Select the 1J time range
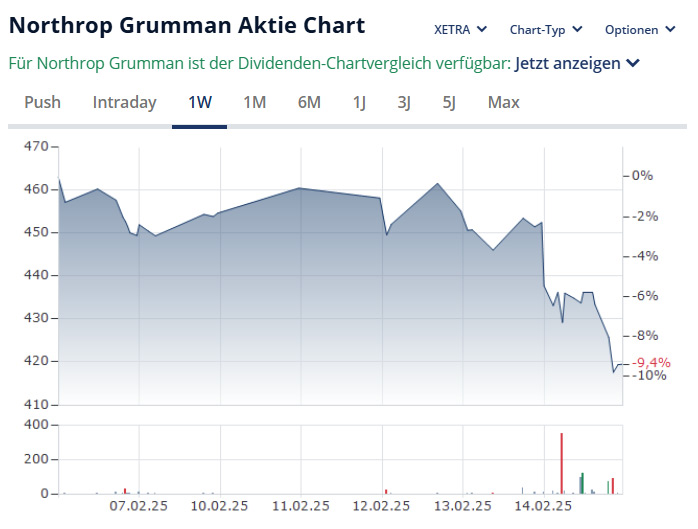Image resolution: width=698 pixels, height=529 pixels. click(x=359, y=102)
